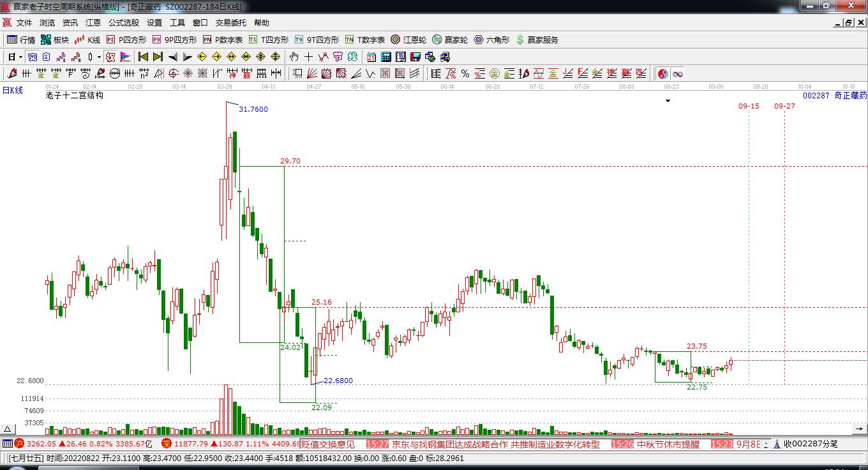Viewport: 868px width, 470px height.
Task: Open the 9P四方形 tool
Action: coord(174,40)
